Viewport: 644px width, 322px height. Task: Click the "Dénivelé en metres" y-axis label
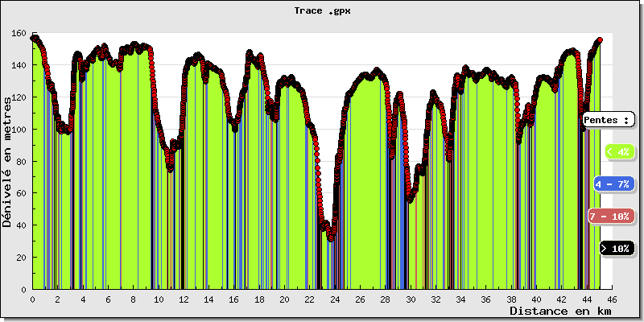[x=7, y=161]
